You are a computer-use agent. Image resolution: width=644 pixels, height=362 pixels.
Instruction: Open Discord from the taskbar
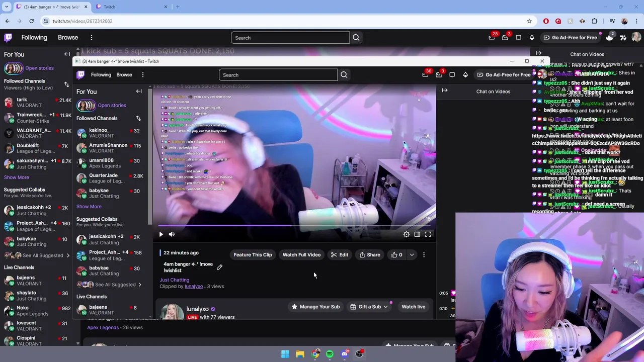click(345, 354)
